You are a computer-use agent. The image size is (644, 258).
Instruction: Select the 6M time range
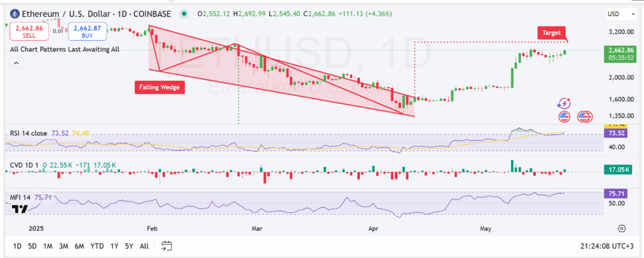click(79, 246)
